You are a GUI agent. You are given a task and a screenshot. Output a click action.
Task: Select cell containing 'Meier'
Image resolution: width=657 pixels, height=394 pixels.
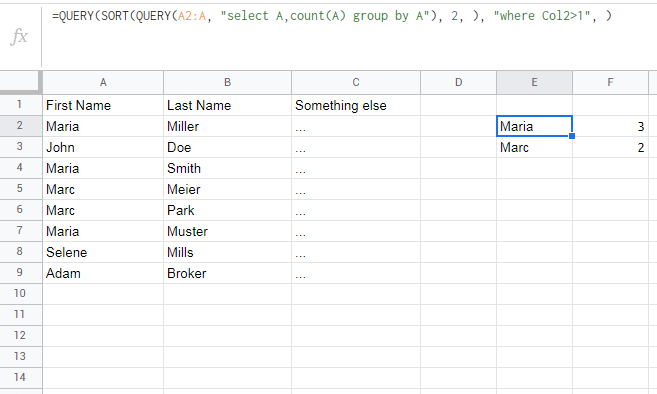(228, 189)
